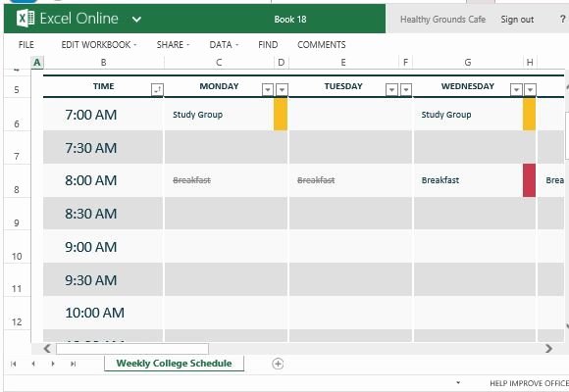
Task: Open the TUESDAY column filter dropdown
Action: 391,89
